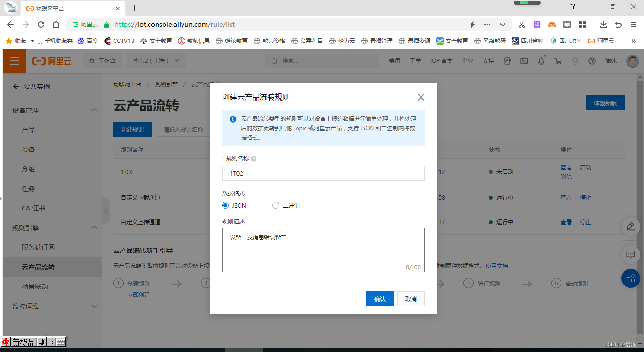Open 服务端订阅 in the sidebar
644x352 pixels.
tap(38, 247)
